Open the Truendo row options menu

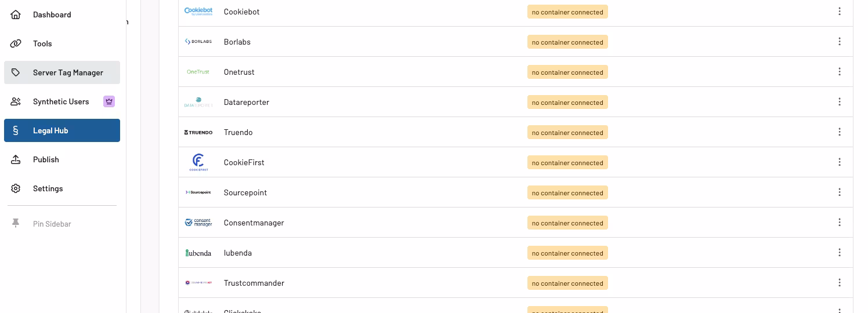coord(839,132)
